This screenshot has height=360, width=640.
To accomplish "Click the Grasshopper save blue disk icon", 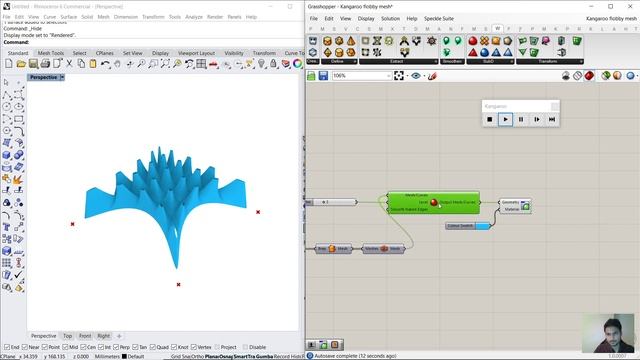I will tap(323, 76).
